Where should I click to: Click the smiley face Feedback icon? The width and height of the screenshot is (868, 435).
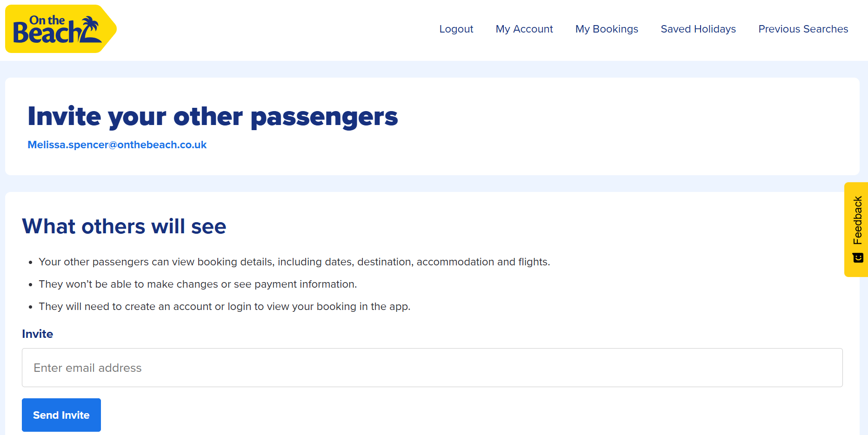pyautogui.click(x=858, y=258)
